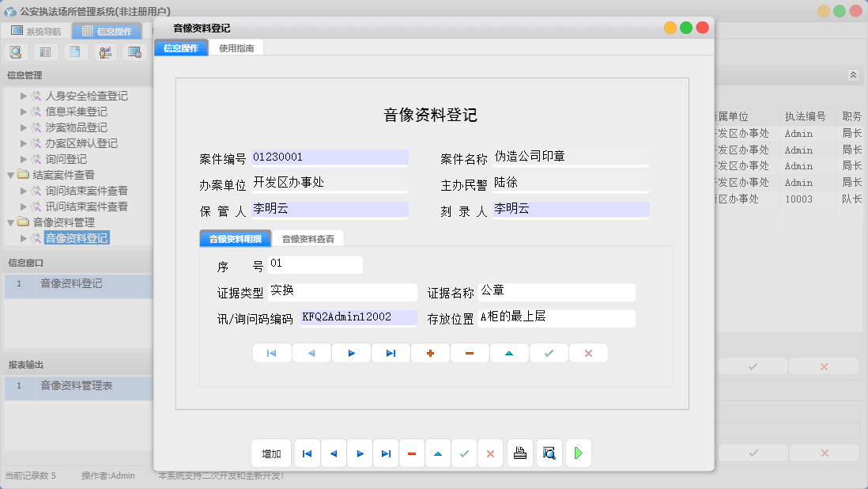This screenshot has width=868, height=489.
Task: Click the green run arrow in the bottom toolbar
Action: tap(578, 453)
